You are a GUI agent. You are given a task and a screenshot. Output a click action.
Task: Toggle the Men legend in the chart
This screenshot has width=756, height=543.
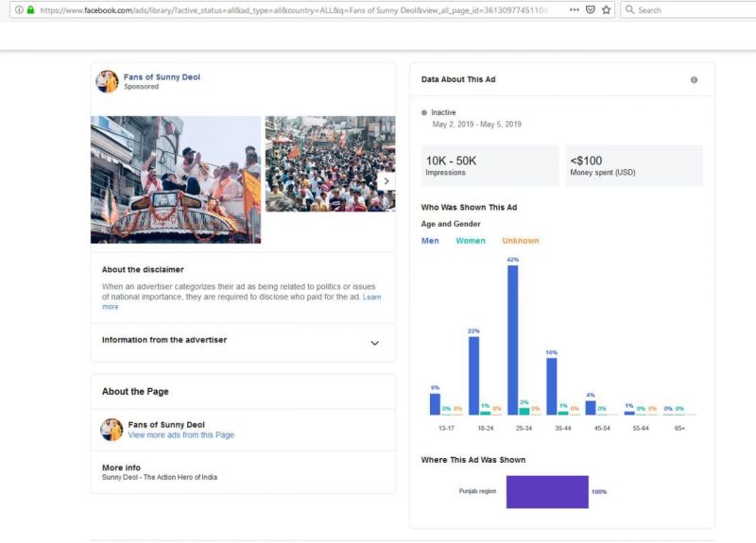tap(429, 241)
